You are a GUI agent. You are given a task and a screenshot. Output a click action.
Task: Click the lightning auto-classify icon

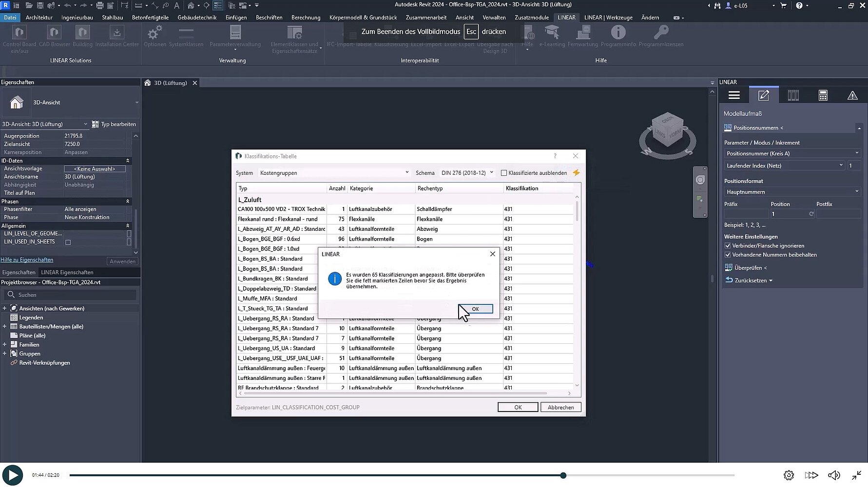click(576, 173)
